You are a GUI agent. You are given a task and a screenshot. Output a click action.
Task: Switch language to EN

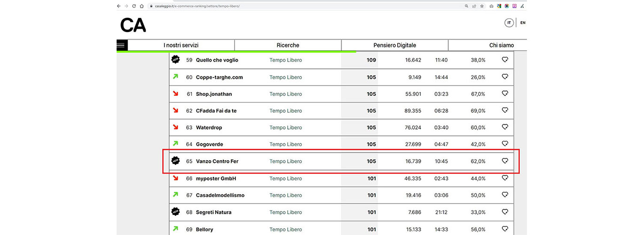523,23
